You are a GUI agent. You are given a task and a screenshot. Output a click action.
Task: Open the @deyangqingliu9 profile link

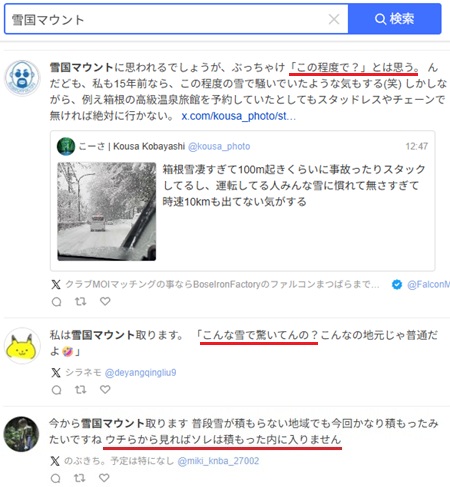[140, 372]
